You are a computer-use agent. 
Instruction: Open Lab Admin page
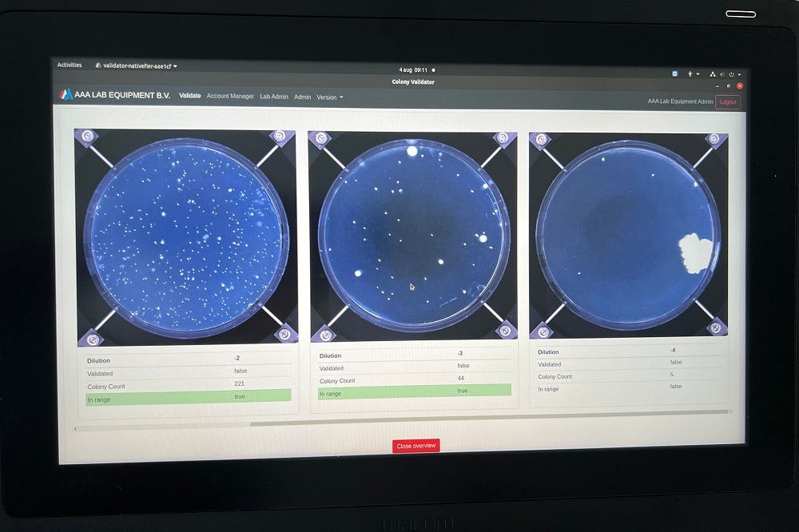274,97
